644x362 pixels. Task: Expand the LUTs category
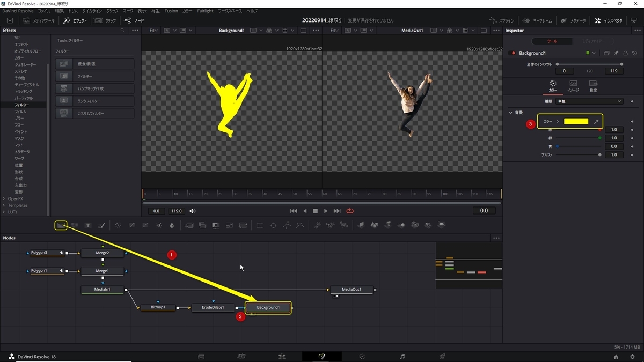tap(4, 212)
